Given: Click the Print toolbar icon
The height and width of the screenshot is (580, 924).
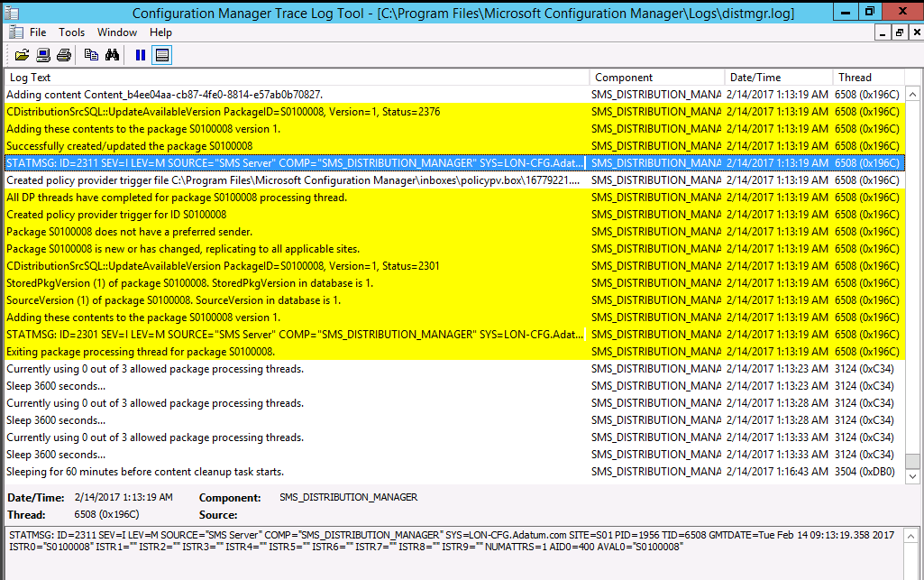Looking at the screenshot, I should [x=63, y=55].
